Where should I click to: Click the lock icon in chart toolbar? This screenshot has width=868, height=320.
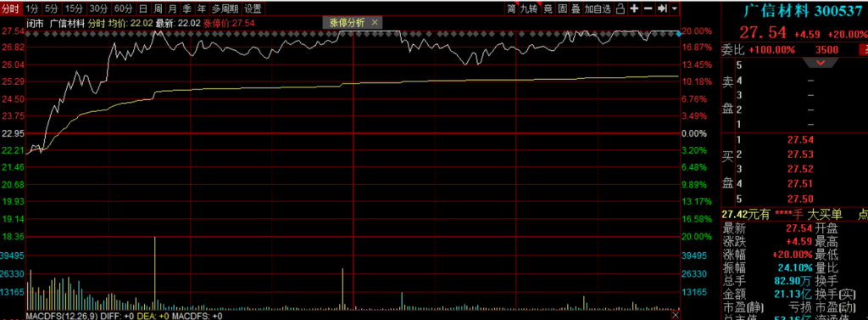click(620, 8)
